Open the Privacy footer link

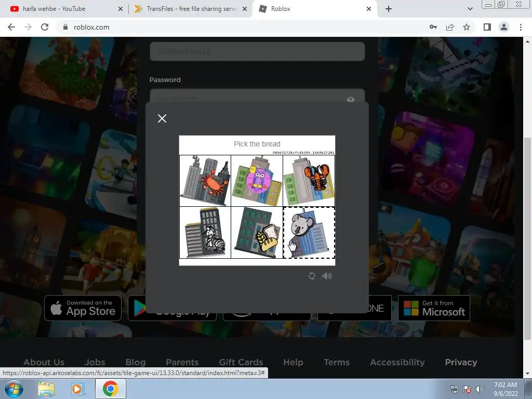pyautogui.click(x=461, y=362)
